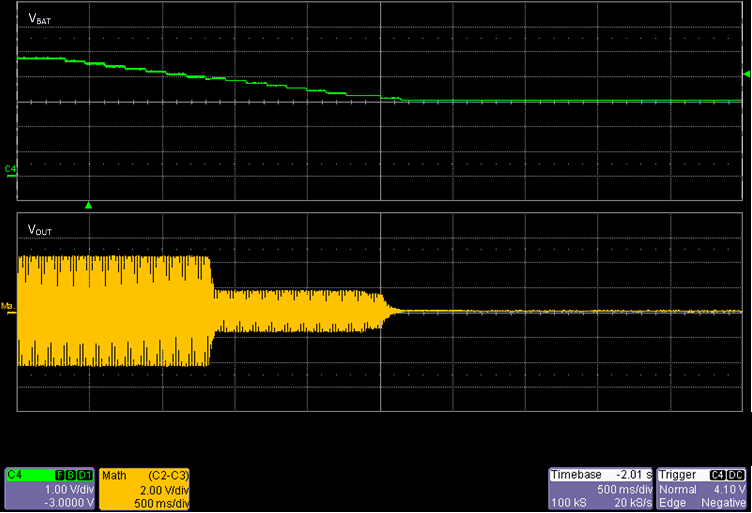
Task: Click the B badge in C4 descriptor
Action: [x=72, y=475]
